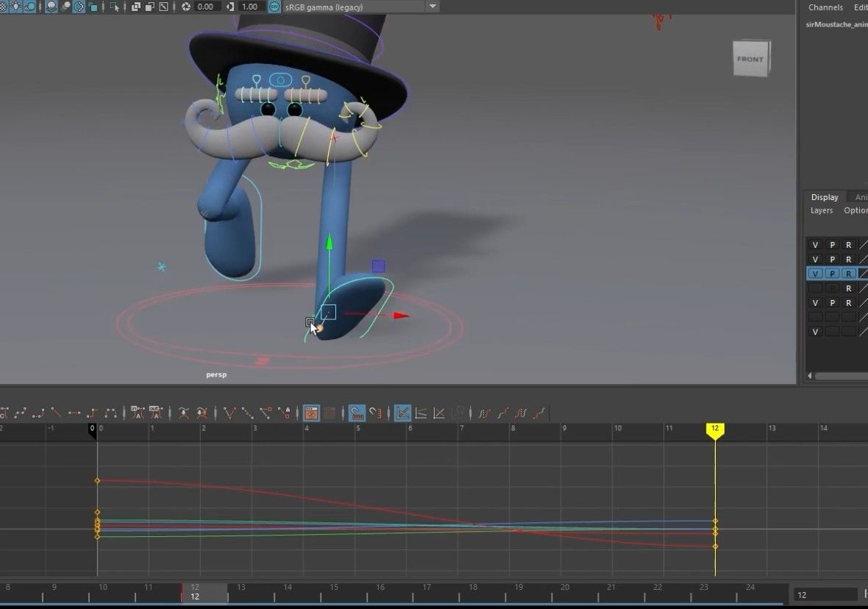Toggle visibility V of highlighted layer

click(x=815, y=274)
